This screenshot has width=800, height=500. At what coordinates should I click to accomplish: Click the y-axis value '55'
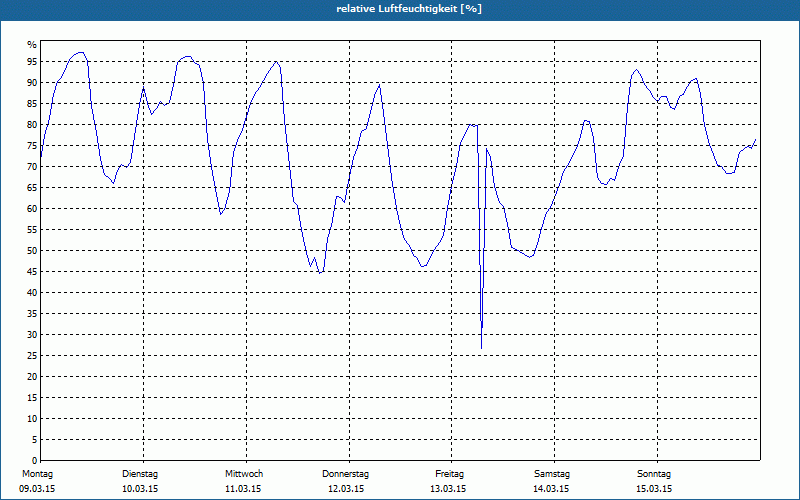tap(32, 230)
